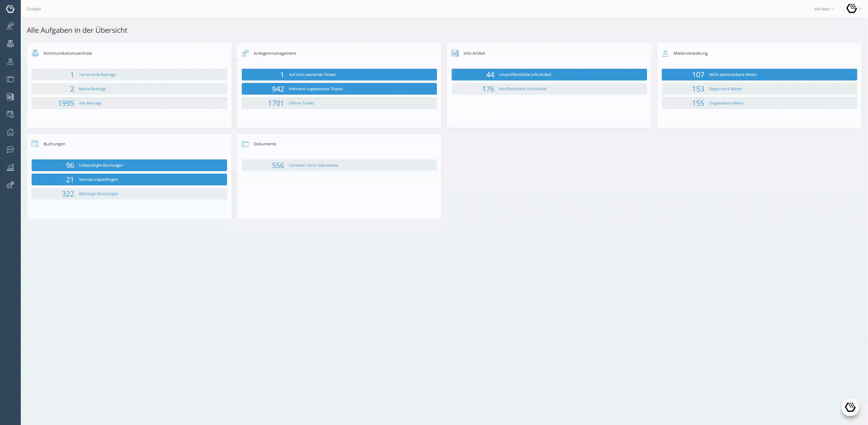The height and width of the screenshot is (425, 868).
Task: Open the user profile logo menu
Action: point(854,9)
